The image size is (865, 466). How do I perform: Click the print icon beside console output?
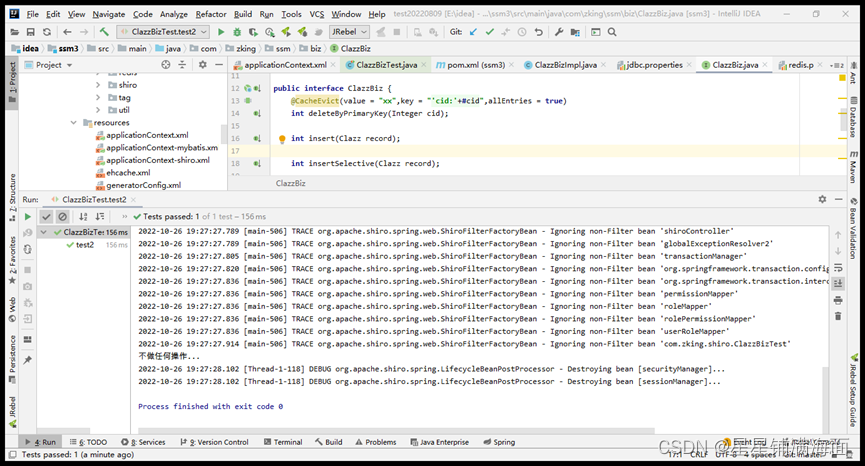pos(838,301)
